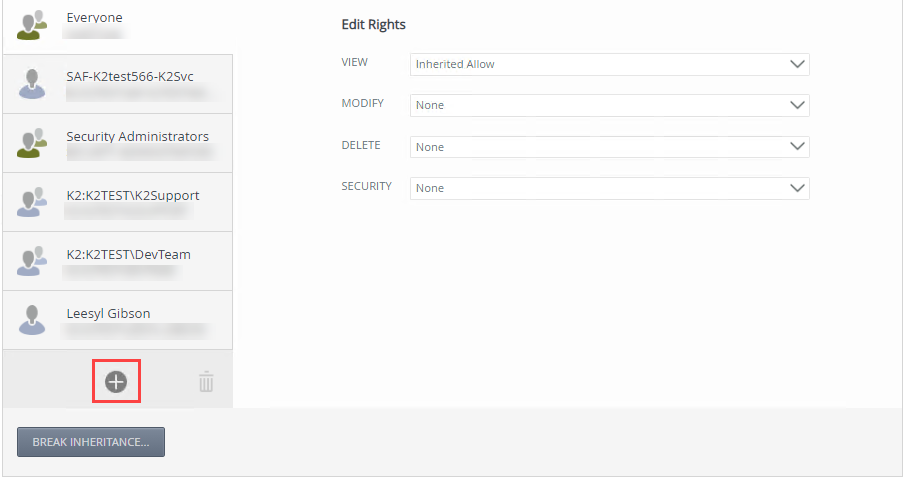Click the Edit Rights heading
Screen dimensions: 907x488
[374, 24]
